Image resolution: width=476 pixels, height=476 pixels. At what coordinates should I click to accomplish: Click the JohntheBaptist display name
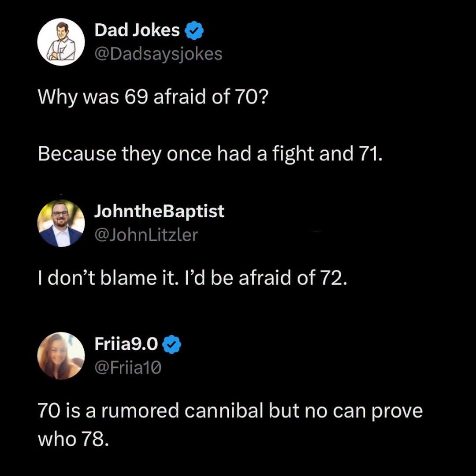point(159,212)
